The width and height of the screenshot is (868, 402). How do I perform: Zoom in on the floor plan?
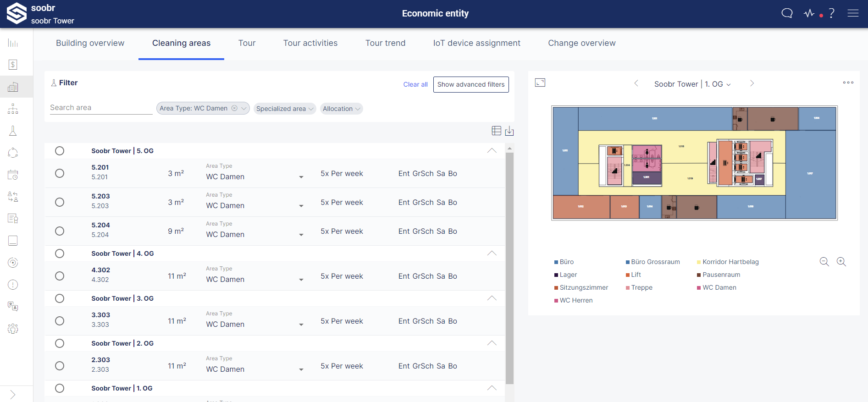pos(841,262)
